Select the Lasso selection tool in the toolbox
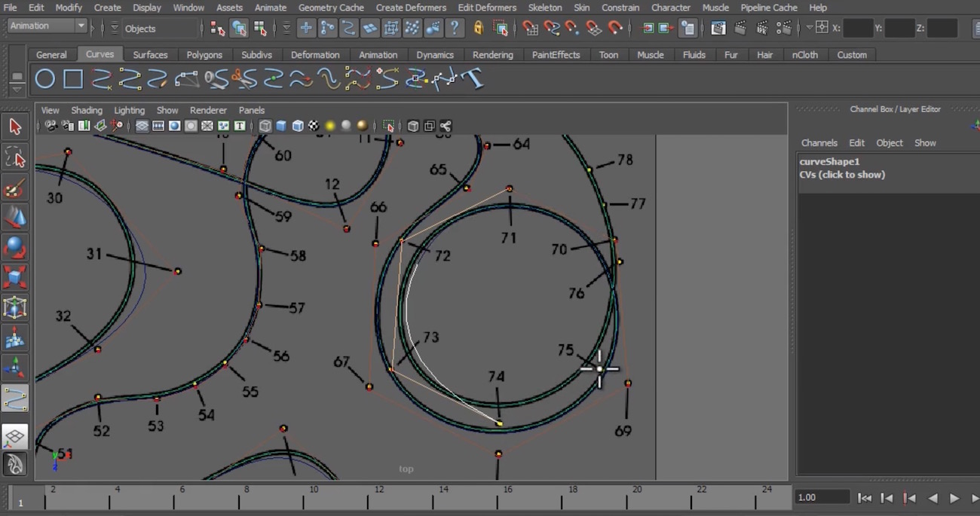This screenshot has width=980, height=516. click(15, 157)
